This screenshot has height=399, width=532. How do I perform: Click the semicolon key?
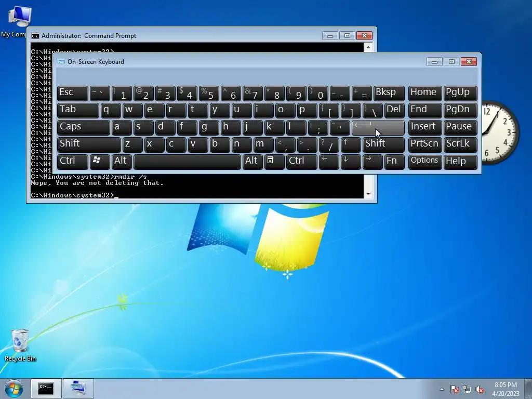coord(318,128)
